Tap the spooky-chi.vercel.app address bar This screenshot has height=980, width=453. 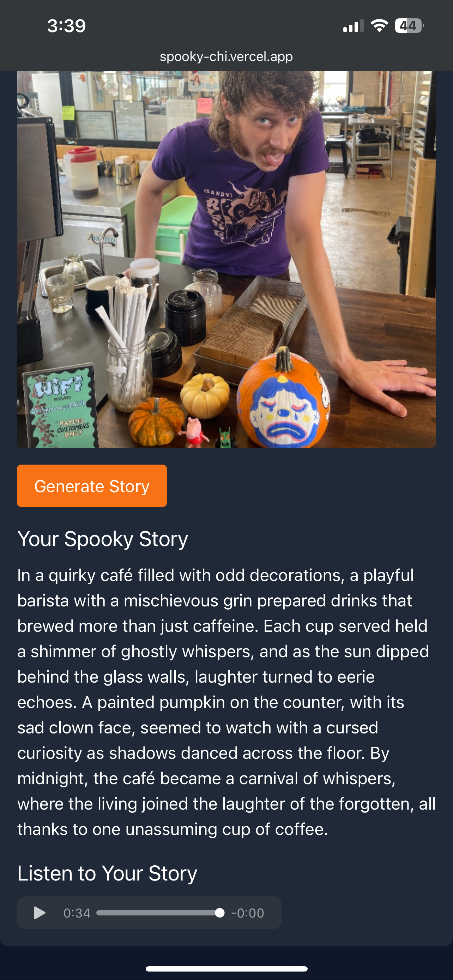click(226, 56)
